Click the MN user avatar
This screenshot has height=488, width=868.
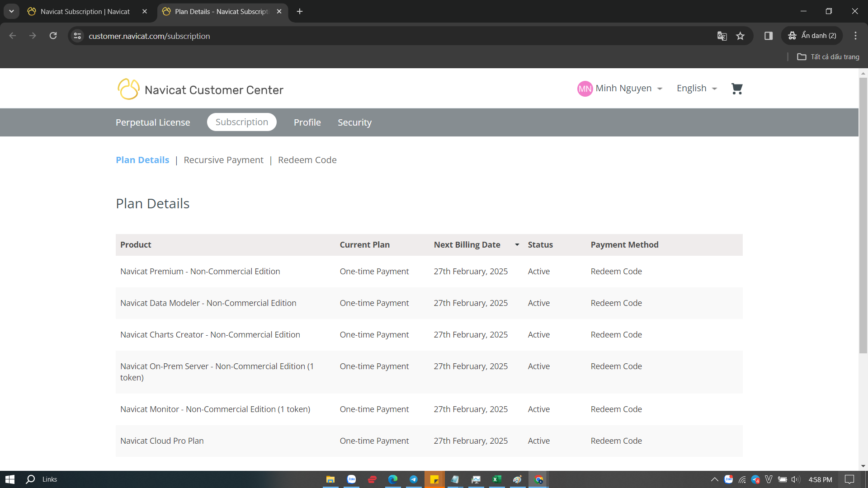[585, 89]
